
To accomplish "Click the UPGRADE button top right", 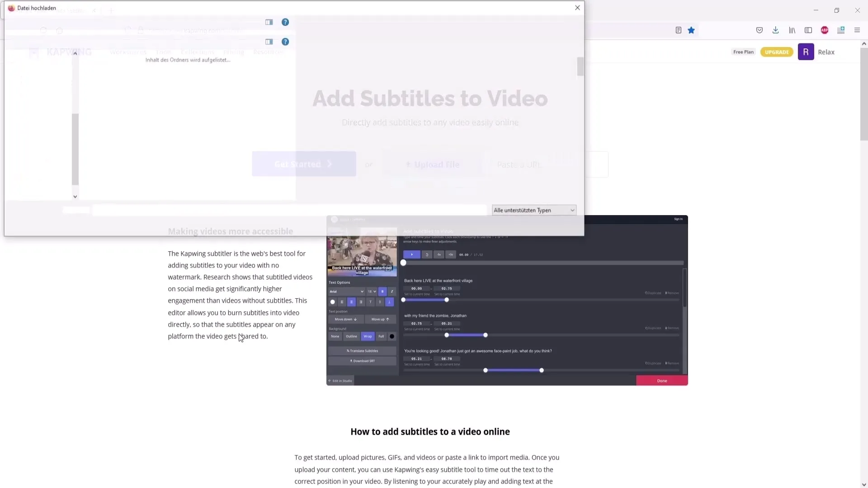I will (777, 52).
